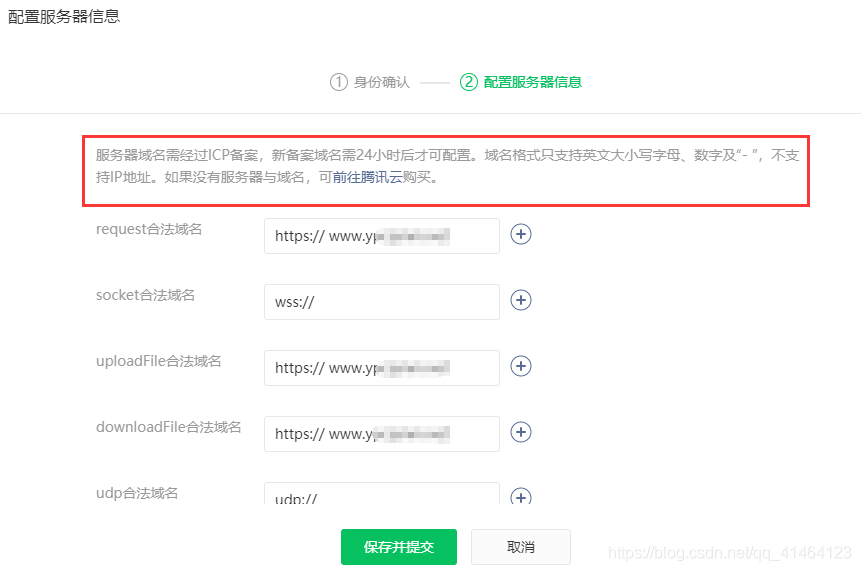
Task: Add another udp domain with plus icon
Action: click(521, 496)
